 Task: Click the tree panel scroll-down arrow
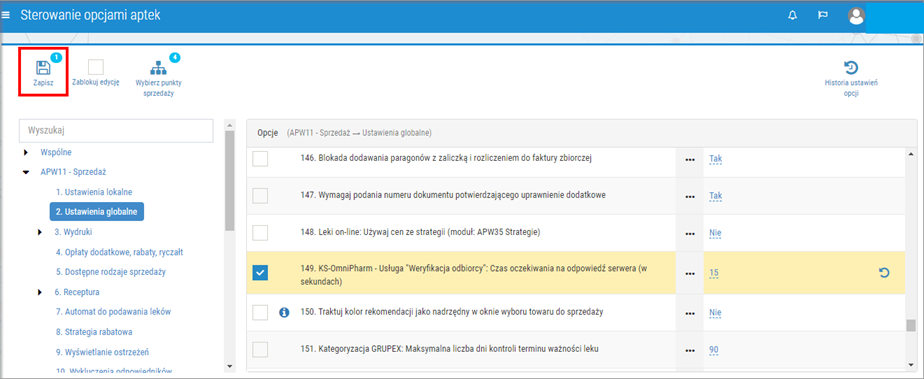230,367
